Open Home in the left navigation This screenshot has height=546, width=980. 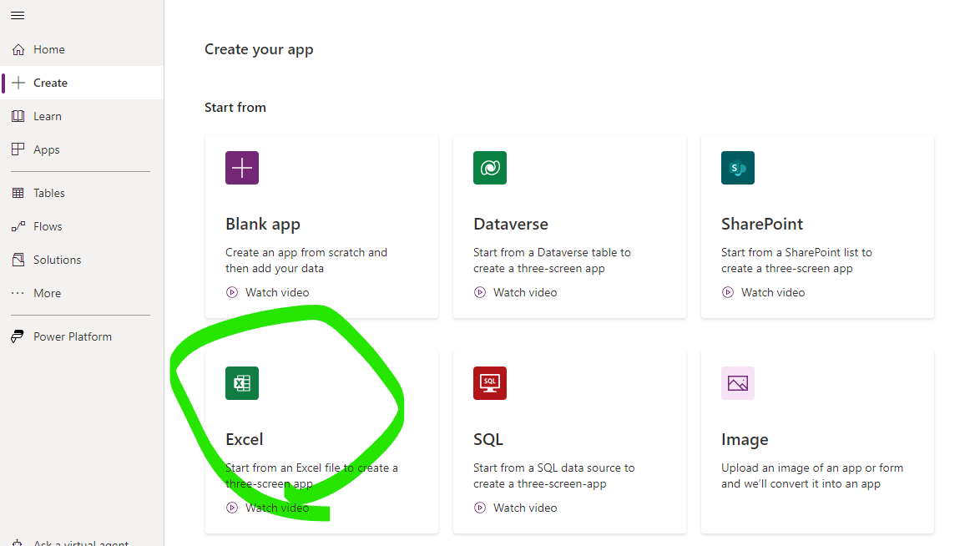click(x=82, y=49)
